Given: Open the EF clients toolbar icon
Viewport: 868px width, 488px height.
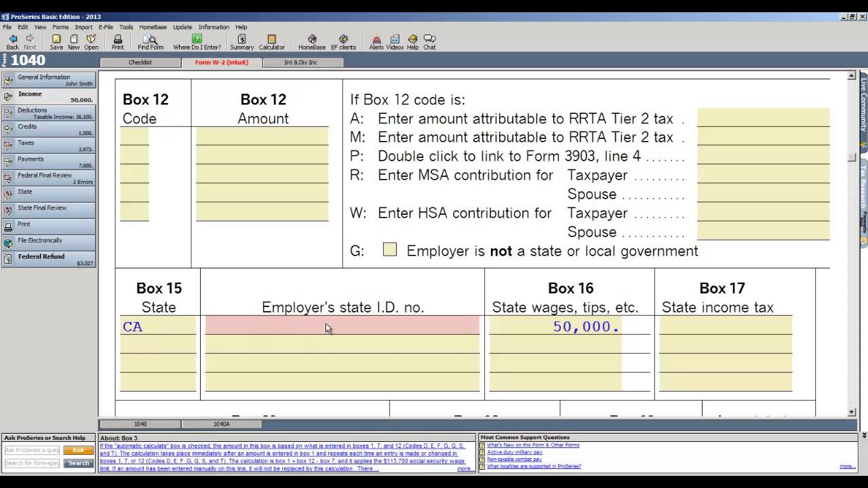Looking at the screenshot, I should pyautogui.click(x=343, y=42).
